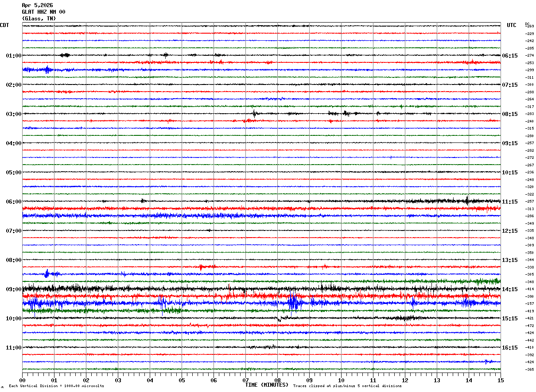Click the '03' minute tick label
The width and height of the screenshot is (536, 392).
(x=118, y=380)
